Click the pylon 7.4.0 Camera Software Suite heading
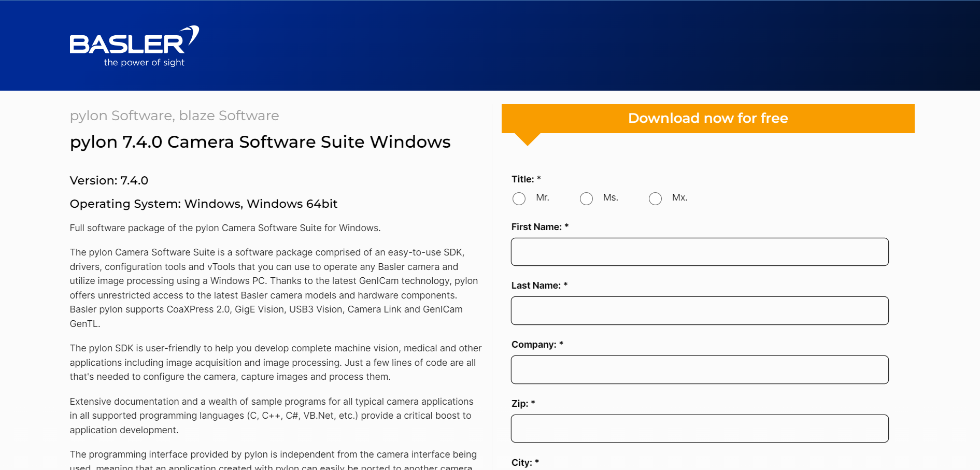The height and width of the screenshot is (470, 980). point(260,142)
